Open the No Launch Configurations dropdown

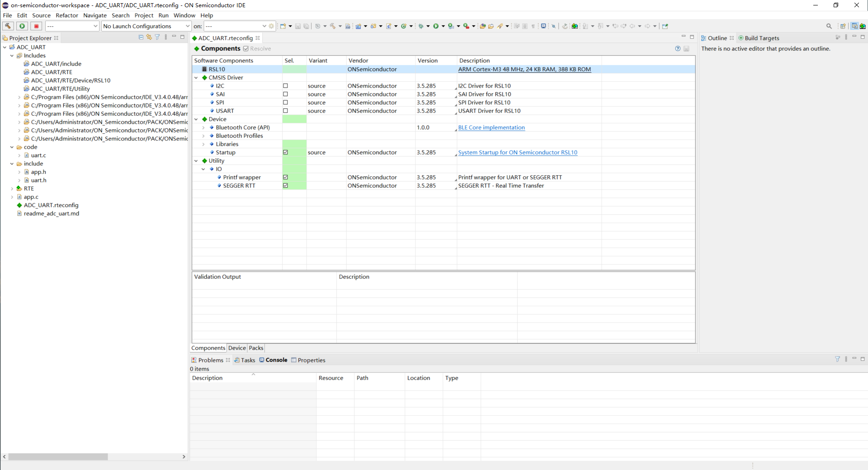click(x=146, y=26)
